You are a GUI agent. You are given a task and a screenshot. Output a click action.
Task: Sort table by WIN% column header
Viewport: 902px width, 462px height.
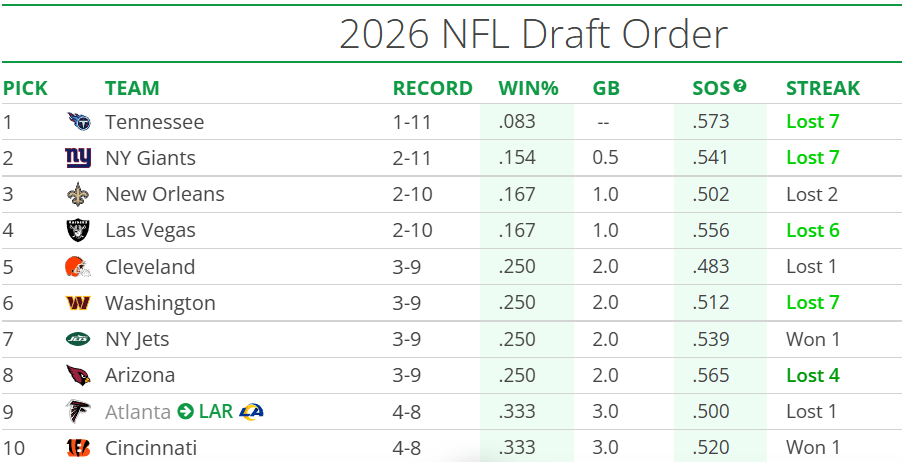point(527,88)
